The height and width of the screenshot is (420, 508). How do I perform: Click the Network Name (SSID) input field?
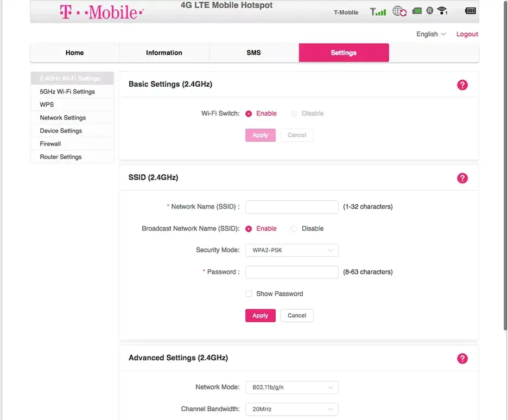291,207
